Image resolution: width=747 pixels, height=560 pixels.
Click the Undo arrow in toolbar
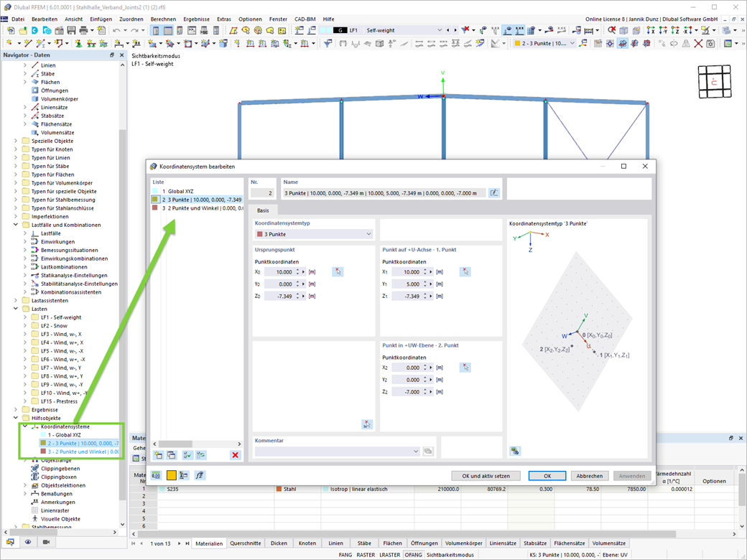116,30
